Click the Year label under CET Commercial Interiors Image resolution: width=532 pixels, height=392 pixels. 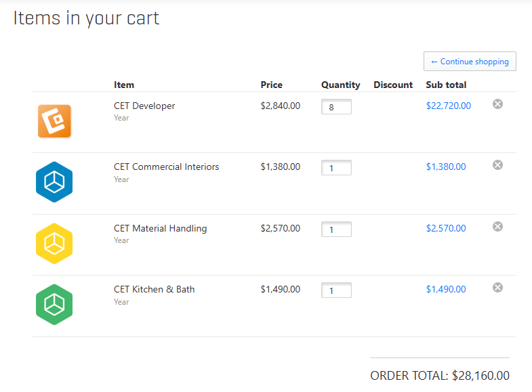[x=121, y=179]
